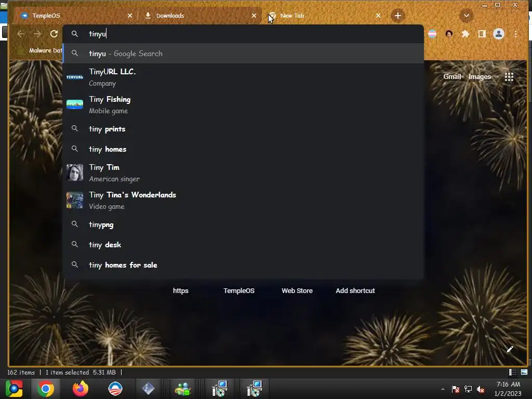Click Add shortcut on New Tab page
532x399 pixels.
(355, 290)
